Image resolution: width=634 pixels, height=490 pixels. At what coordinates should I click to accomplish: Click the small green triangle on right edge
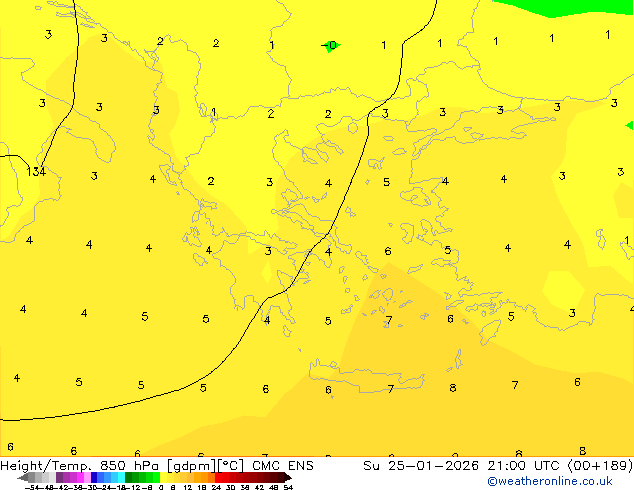coord(630,125)
